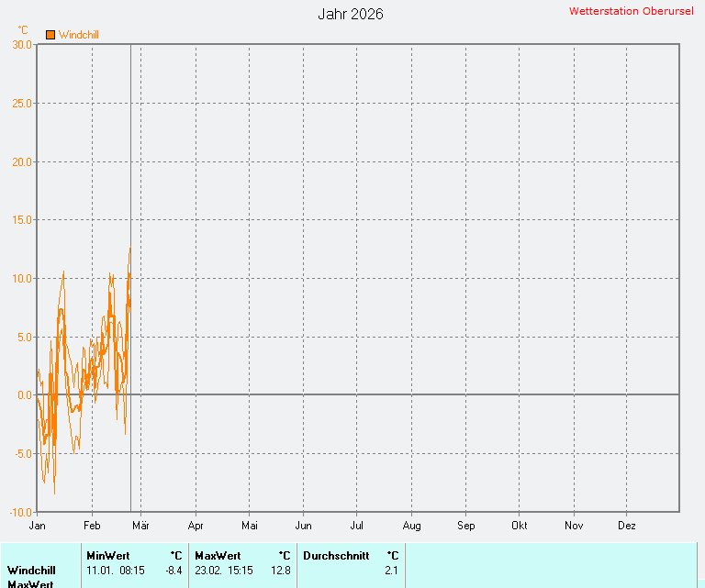Click the MaxWert column header
This screenshot has height=588, width=705.
tap(218, 555)
